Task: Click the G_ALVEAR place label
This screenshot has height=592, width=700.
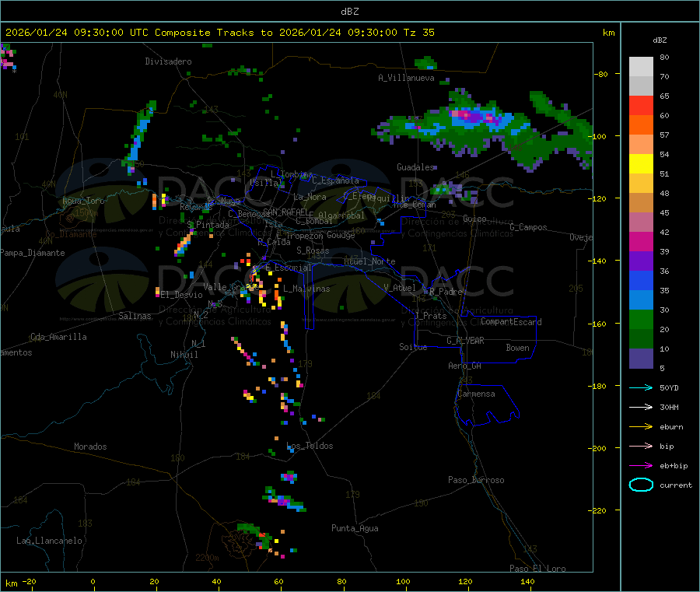Action: pyautogui.click(x=465, y=341)
